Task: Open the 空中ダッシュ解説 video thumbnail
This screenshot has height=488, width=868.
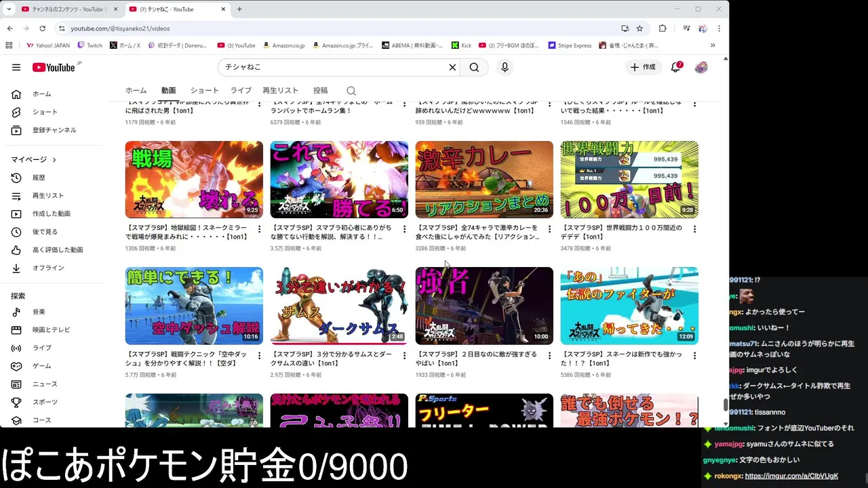Action: (194, 306)
